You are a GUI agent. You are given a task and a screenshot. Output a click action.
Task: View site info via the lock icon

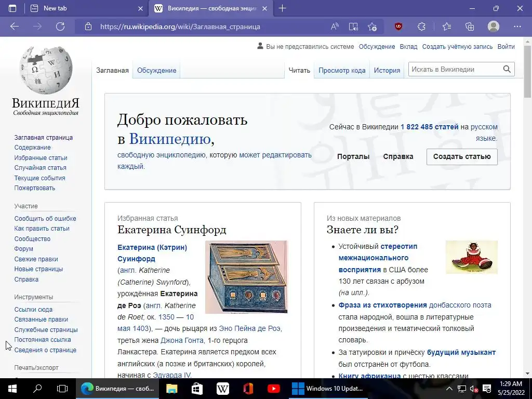click(88, 26)
